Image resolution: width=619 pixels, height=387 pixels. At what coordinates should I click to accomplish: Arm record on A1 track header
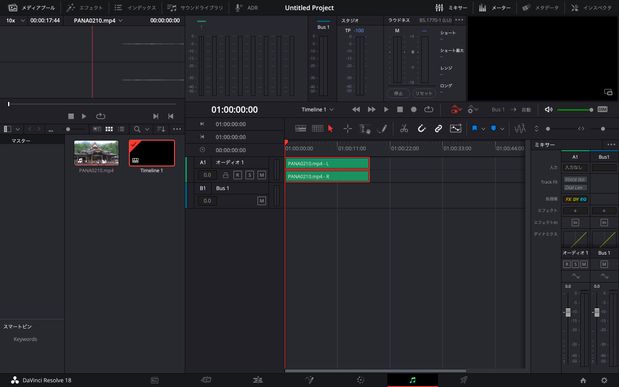pos(237,175)
